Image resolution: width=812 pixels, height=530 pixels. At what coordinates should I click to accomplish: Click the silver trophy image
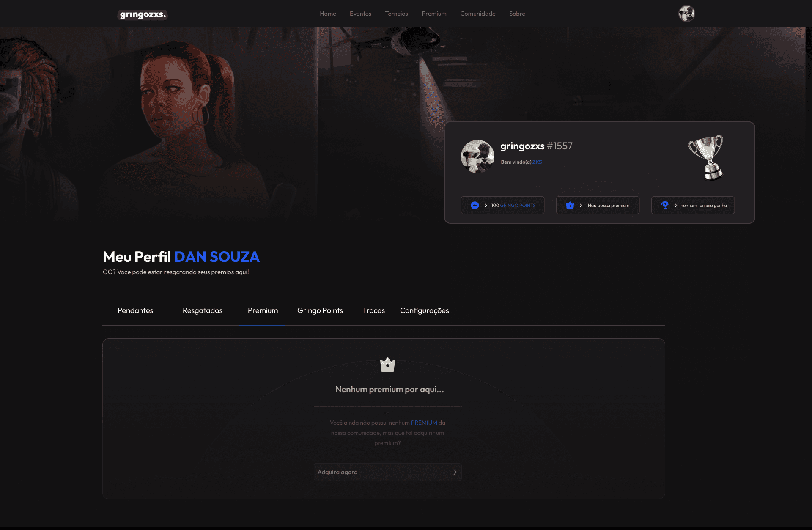(706, 157)
